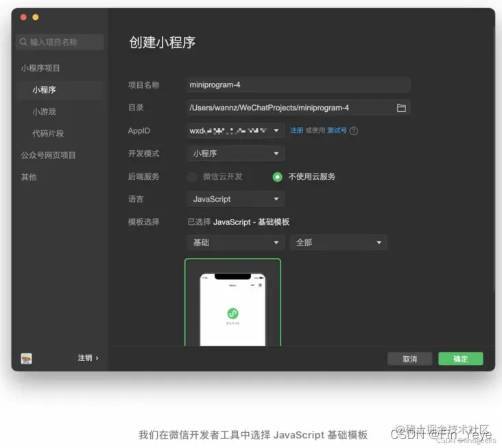Open the 基础 template category dropdown

[236, 243]
